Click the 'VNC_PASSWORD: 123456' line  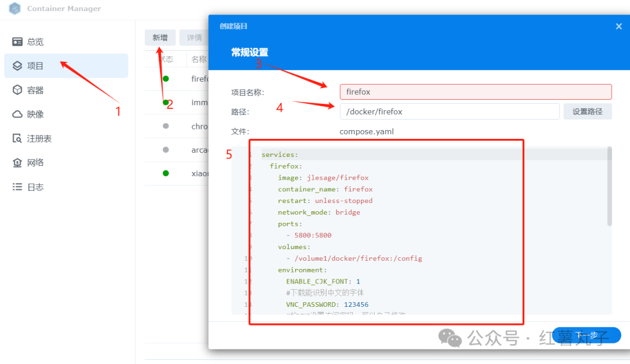[x=327, y=304]
